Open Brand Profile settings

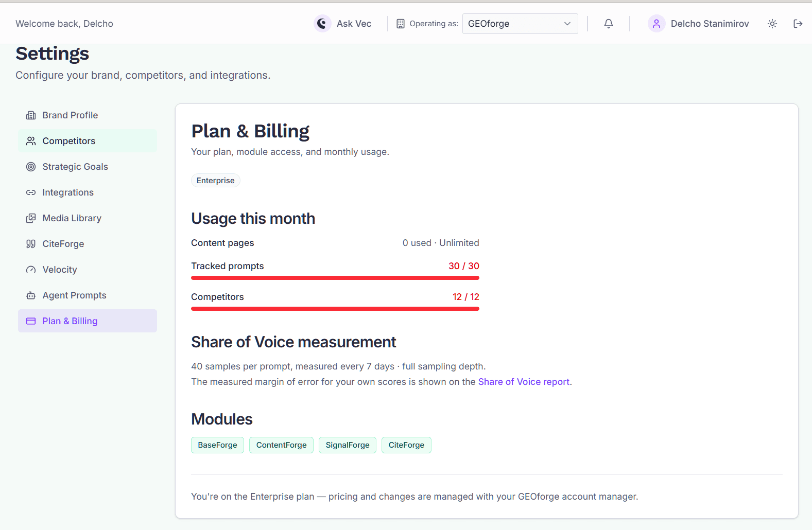point(88,115)
